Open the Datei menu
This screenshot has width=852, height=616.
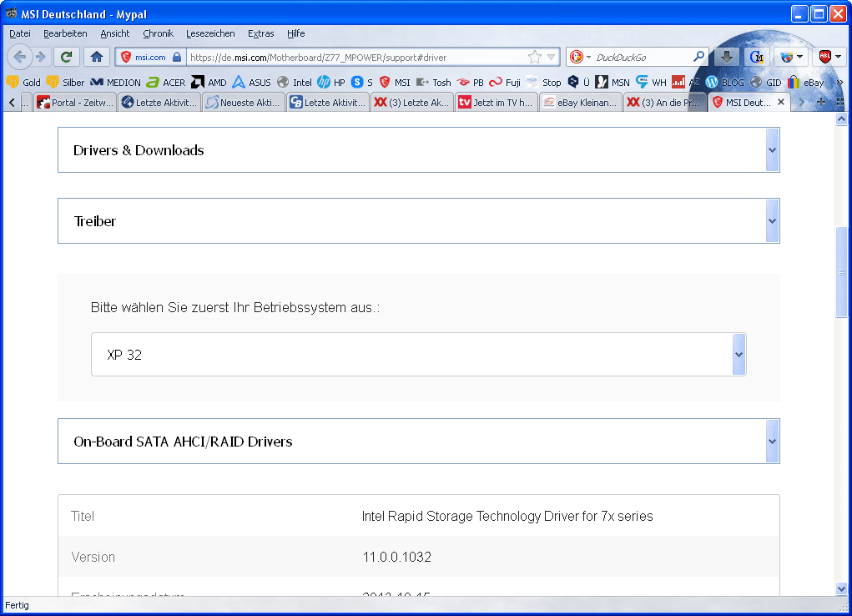(20, 33)
